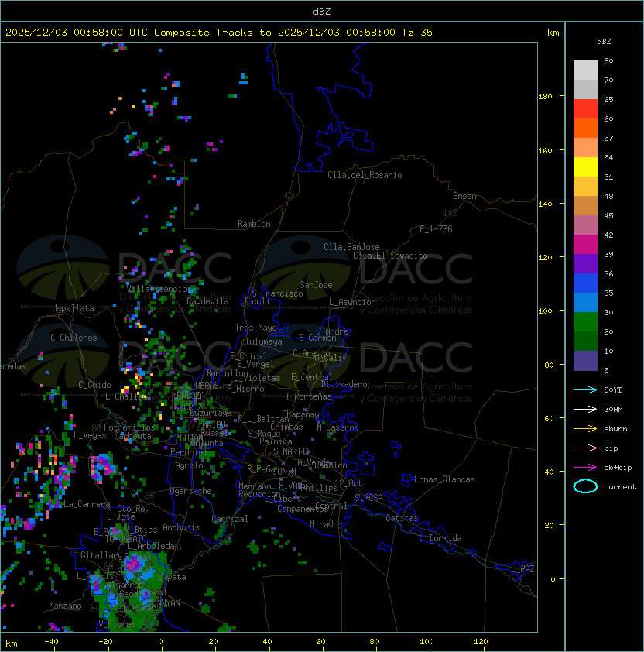
Task: Click the Lomas_Blancas map label
Action: pyautogui.click(x=444, y=479)
